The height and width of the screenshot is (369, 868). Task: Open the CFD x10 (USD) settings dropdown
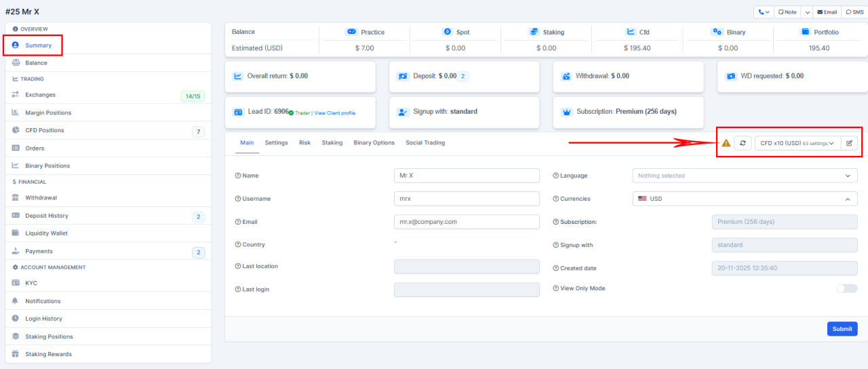(797, 143)
